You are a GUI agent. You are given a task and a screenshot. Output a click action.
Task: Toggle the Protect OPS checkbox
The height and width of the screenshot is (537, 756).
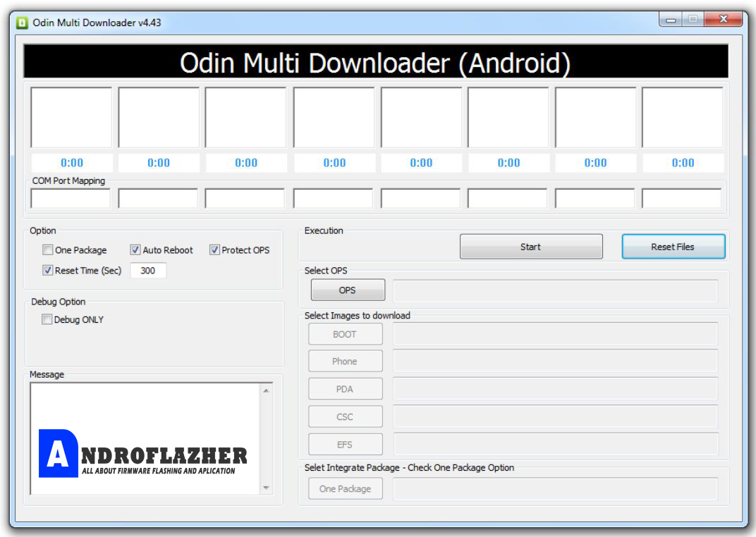click(x=214, y=249)
